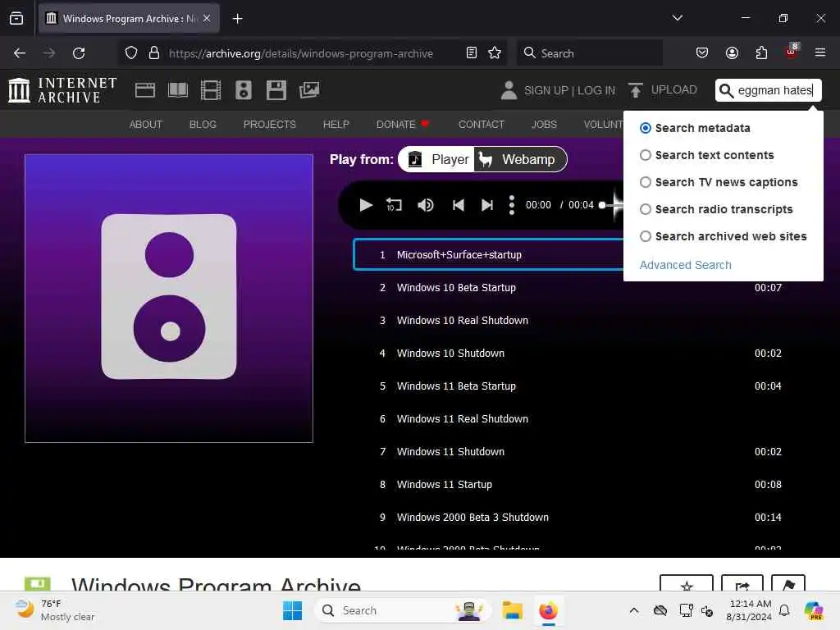Open the Images icon in header

pyautogui.click(x=309, y=90)
